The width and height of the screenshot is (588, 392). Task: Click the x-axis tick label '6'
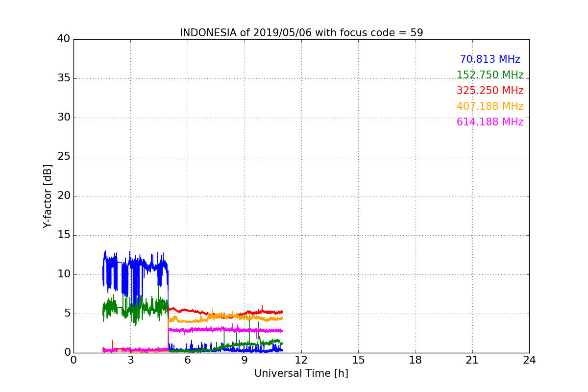pyautogui.click(x=188, y=360)
